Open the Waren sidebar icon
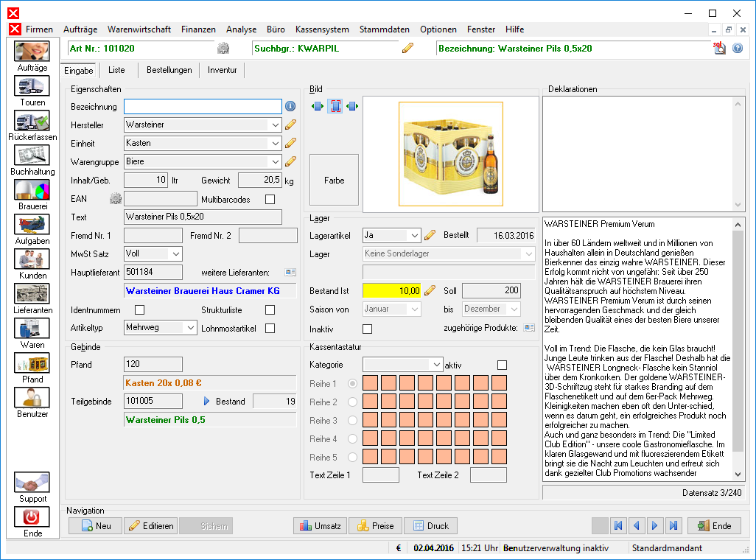The height and width of the screenshot is (560, 756). [32, 329]
